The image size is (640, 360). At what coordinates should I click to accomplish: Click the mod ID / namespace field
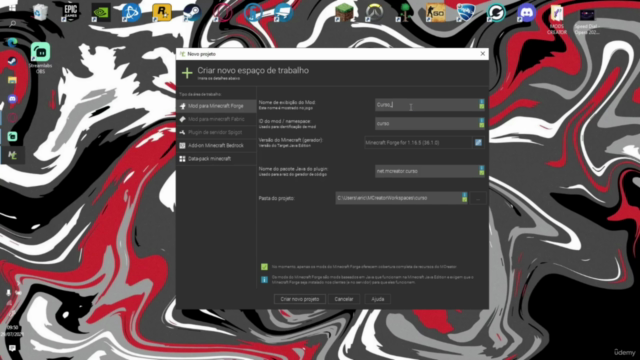coord(427,123)
